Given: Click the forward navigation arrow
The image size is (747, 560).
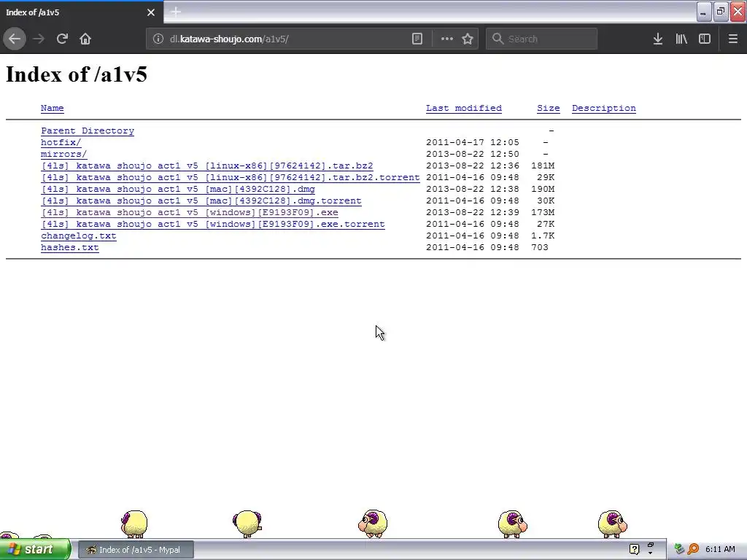Looking at the screenshot, I should tap(39, 39).
